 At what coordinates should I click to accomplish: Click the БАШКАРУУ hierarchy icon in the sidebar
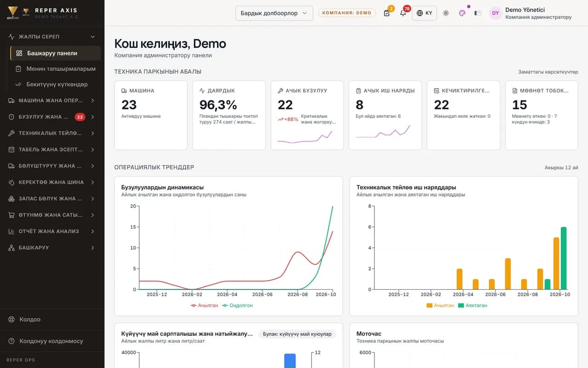tap(11, 248)
